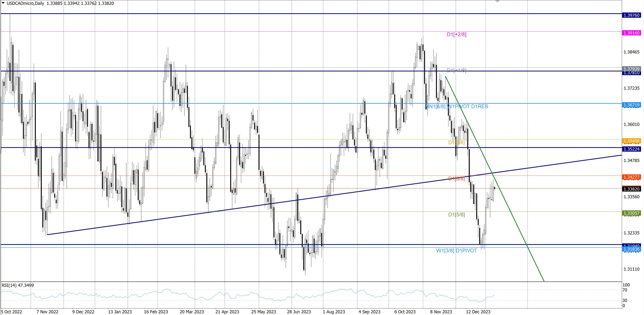The width and height of the screenshot is (644, 315).
Task: Click the RSI 70 level scale label
Action: click(x=625, y=290)
